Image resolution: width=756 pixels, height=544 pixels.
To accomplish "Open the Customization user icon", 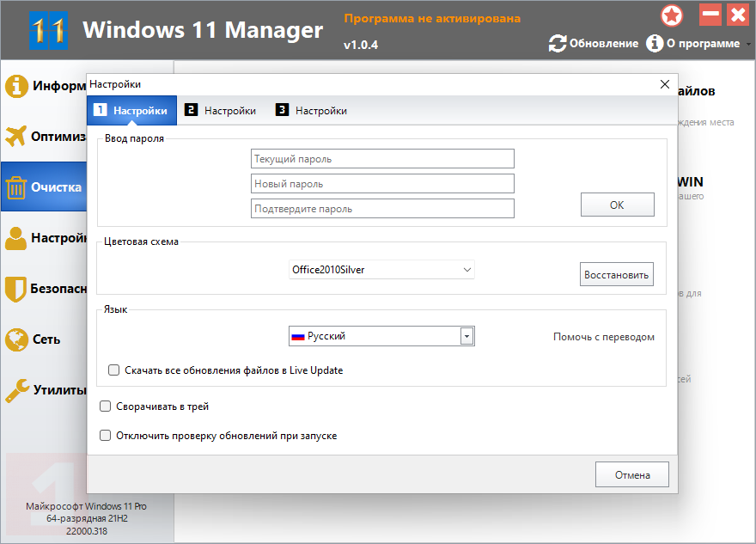I will tap(16, 238).
